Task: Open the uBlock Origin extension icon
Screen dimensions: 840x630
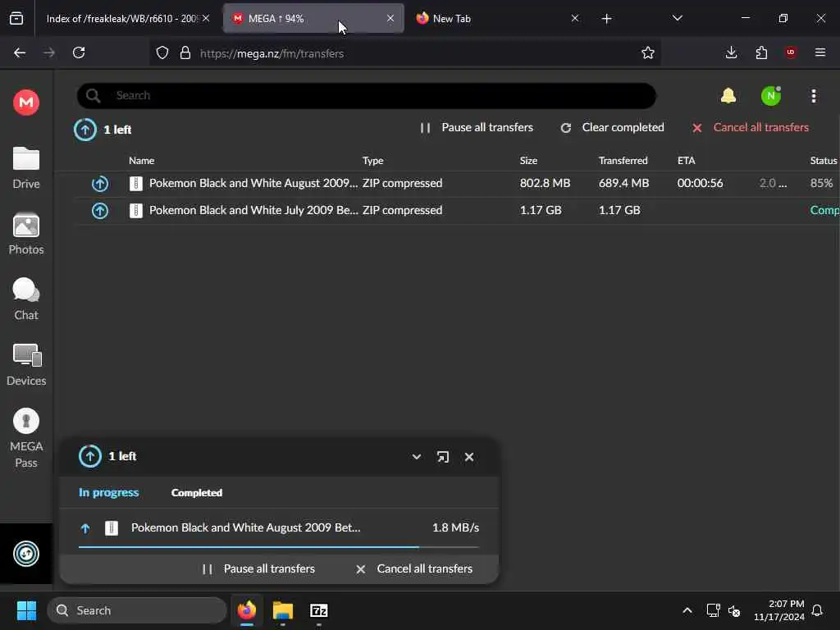Action: (x=791, y=52)
